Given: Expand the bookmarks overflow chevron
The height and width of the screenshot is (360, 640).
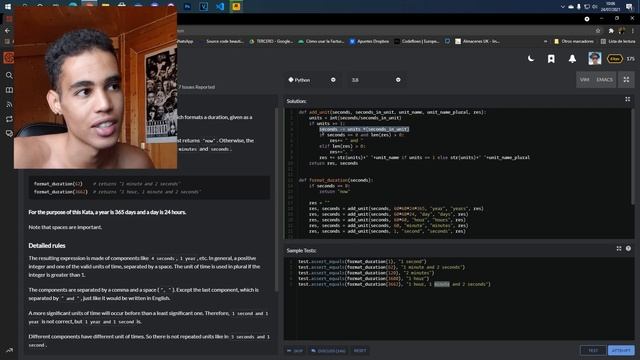Looking at the screenshot, I should 545,41.
